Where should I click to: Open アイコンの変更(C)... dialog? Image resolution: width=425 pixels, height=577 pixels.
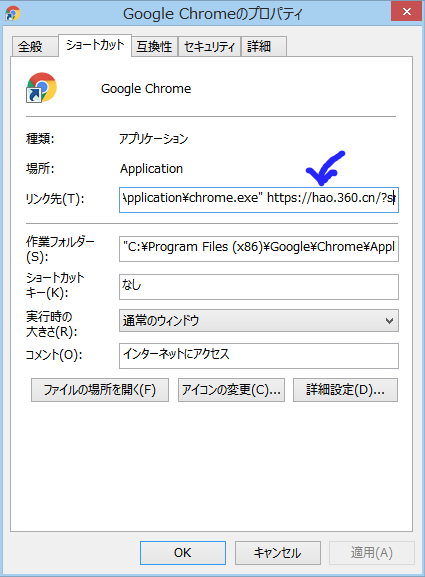tap(231, 390)
